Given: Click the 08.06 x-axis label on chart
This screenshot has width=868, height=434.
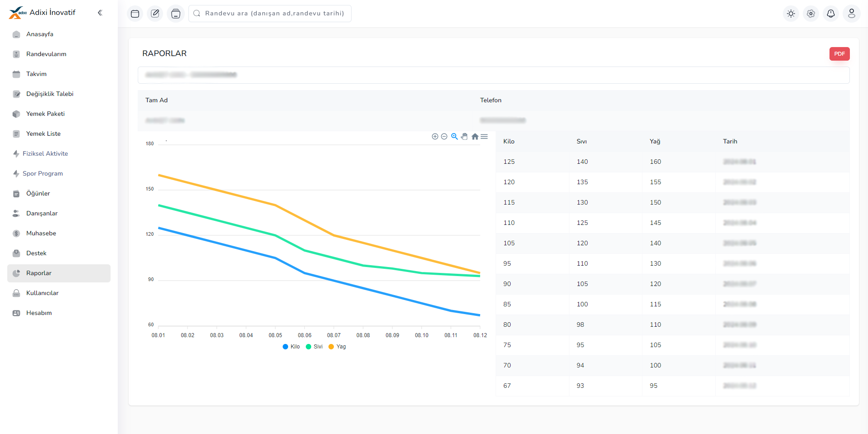Looking at the screenshot, I should tap(305, 335).
